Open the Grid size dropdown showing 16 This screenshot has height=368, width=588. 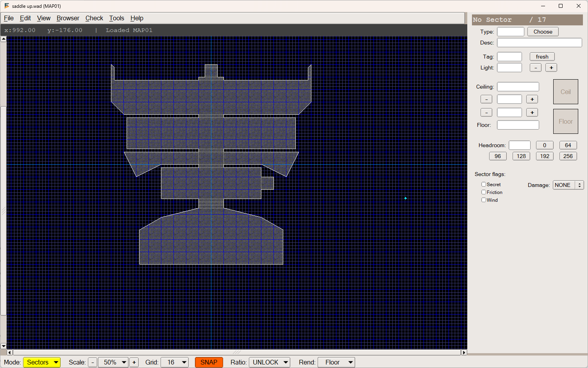pyautogui.click(x=175, y=363)
